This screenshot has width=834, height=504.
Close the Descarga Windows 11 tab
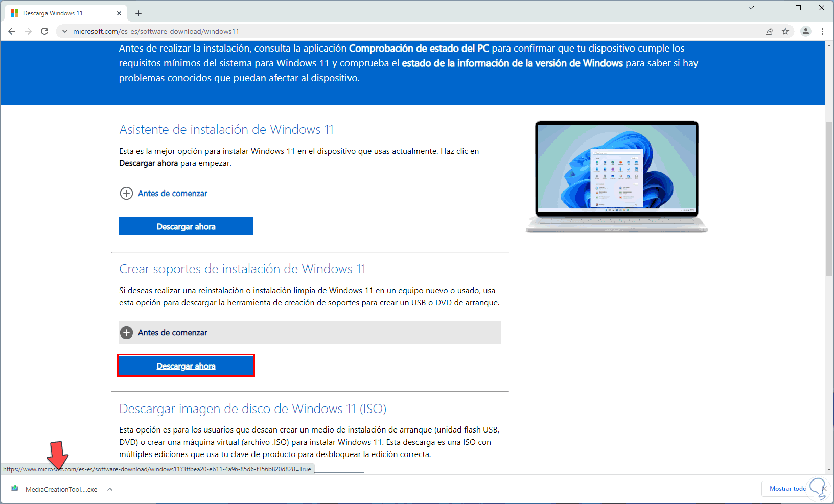click(x=119, y=13)
